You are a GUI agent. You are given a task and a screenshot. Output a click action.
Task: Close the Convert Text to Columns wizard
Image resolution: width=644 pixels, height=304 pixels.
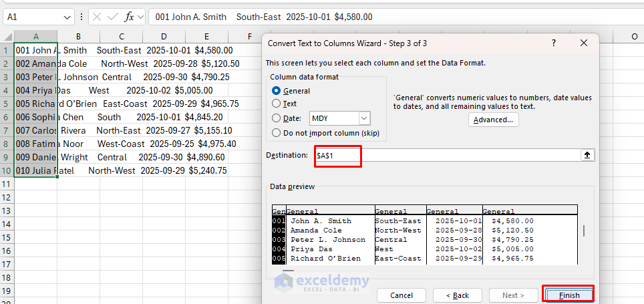tap(584, 43)
